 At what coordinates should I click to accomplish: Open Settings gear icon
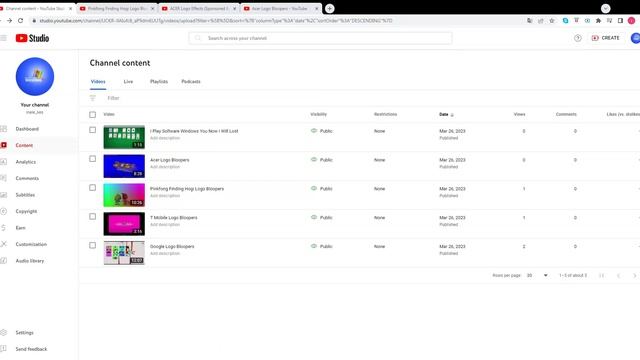[x=4, y=333]
